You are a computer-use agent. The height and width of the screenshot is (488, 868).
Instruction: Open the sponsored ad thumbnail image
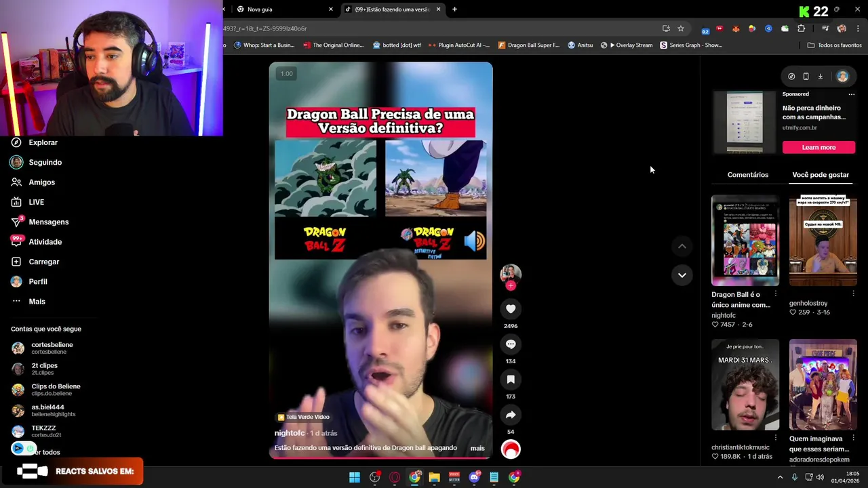pos(745,121)
